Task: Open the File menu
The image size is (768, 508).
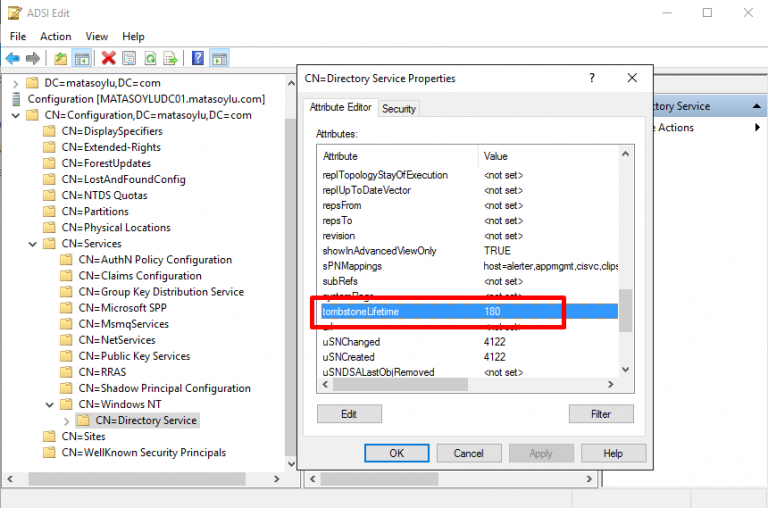Action: click(18, 37)
